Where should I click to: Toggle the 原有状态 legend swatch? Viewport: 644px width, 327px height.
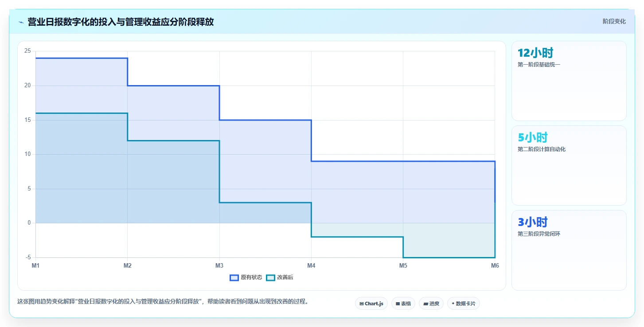click(x=234, y=278)
